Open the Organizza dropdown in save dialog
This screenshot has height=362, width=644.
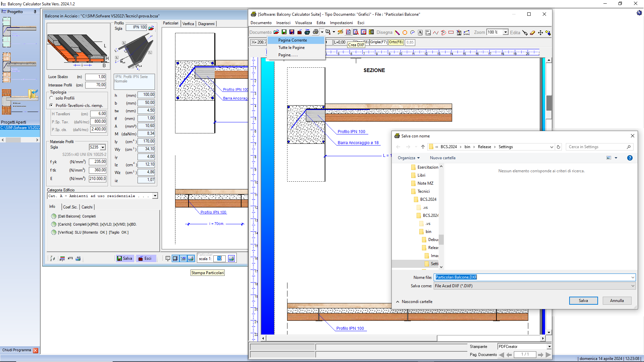(409, 158)
